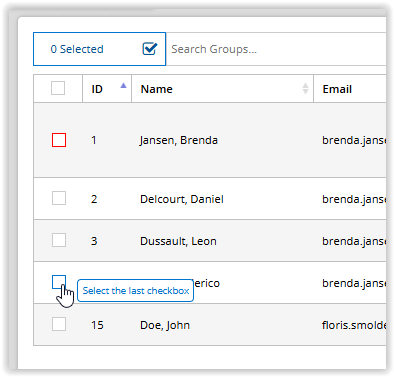Open the 0 Selected dropdown box

[x=99, y=49]
